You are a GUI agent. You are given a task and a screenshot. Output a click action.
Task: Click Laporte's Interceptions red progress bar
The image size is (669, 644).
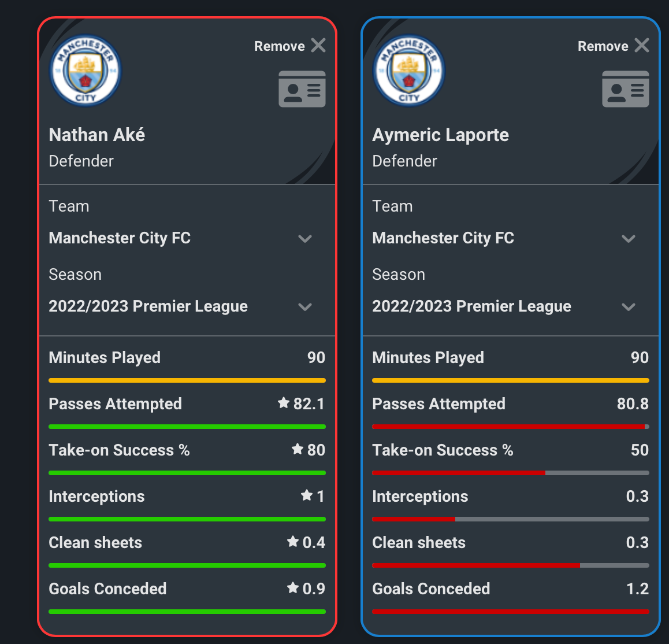pos(414,519)
